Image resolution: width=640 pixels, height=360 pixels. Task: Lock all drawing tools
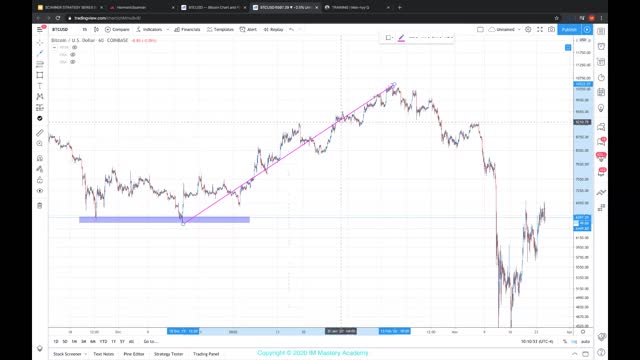point(40,180)
